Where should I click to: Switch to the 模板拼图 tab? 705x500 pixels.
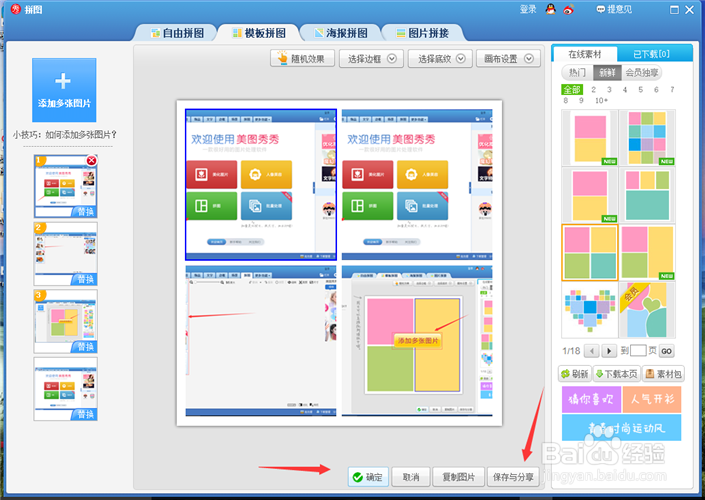point(259,33)
